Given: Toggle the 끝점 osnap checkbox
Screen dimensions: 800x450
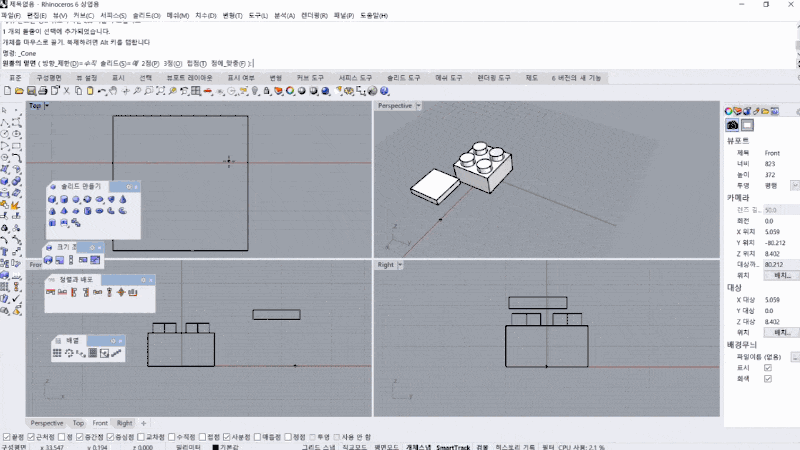Looking at the screenshot, I should [x=6, y=437].
